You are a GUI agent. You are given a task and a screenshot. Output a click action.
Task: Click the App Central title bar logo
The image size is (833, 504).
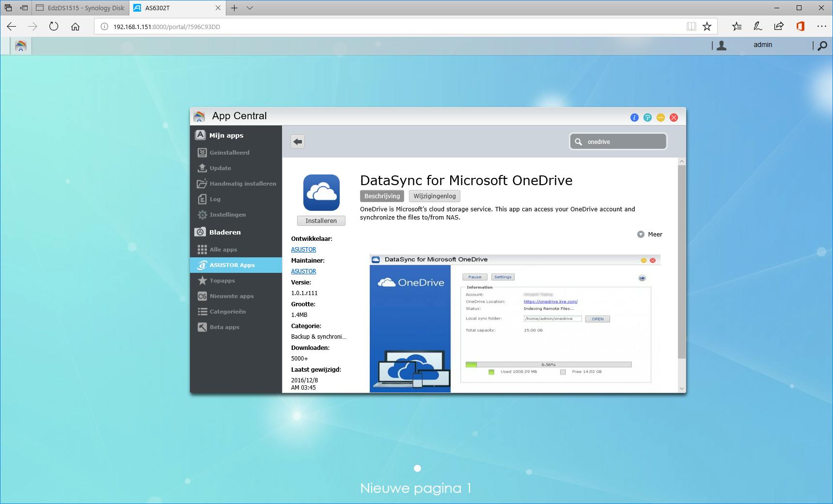click(199, 116)
